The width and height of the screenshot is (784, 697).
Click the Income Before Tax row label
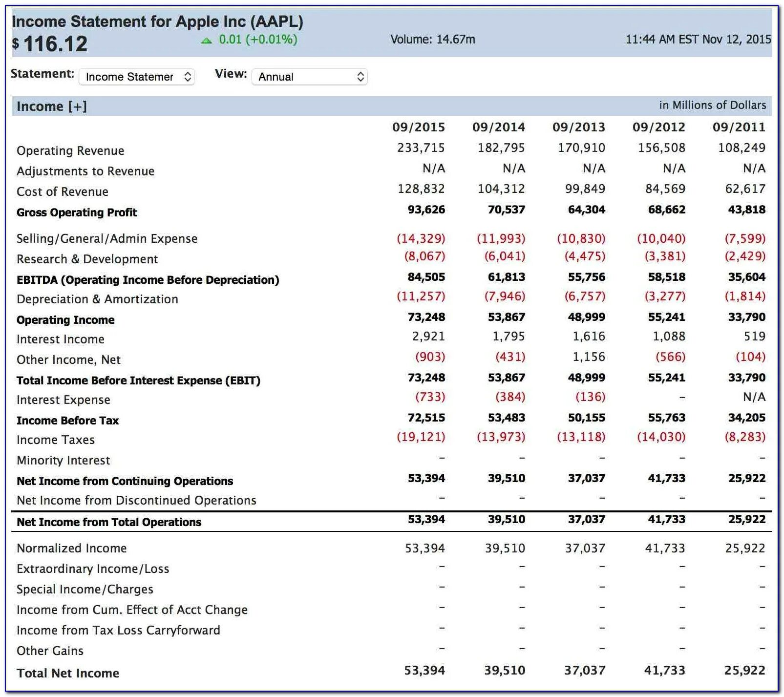pos(68,421)
